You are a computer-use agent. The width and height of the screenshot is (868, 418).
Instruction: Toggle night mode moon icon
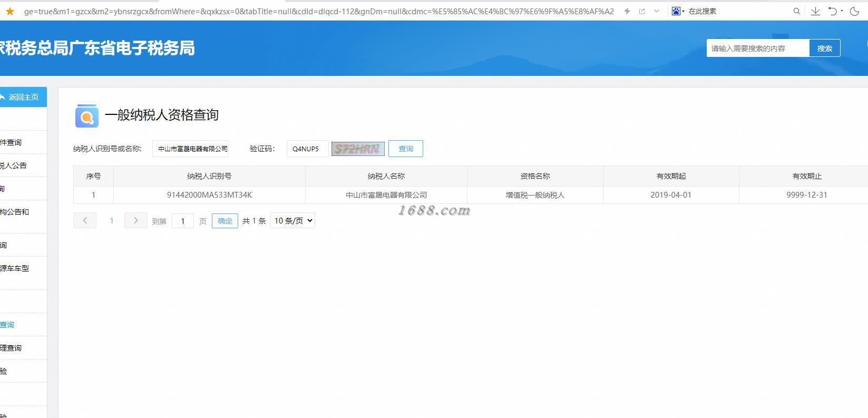(x=855, y=11)
